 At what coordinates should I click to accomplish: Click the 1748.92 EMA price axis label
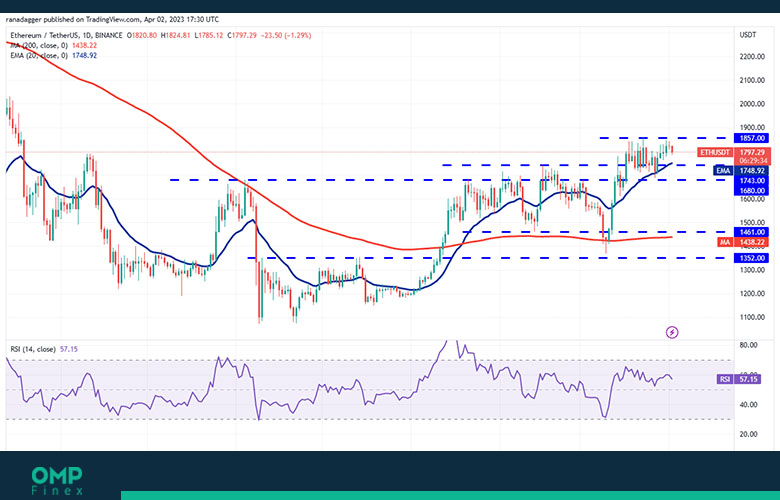point(752,171)
